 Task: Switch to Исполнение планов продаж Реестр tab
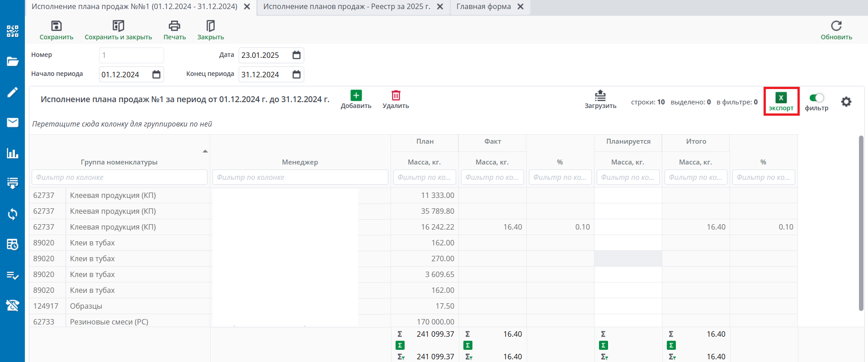(346, 7)
